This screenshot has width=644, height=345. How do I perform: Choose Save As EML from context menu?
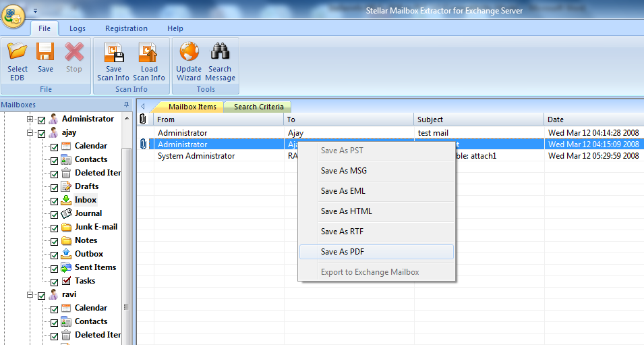coord(377,191)
